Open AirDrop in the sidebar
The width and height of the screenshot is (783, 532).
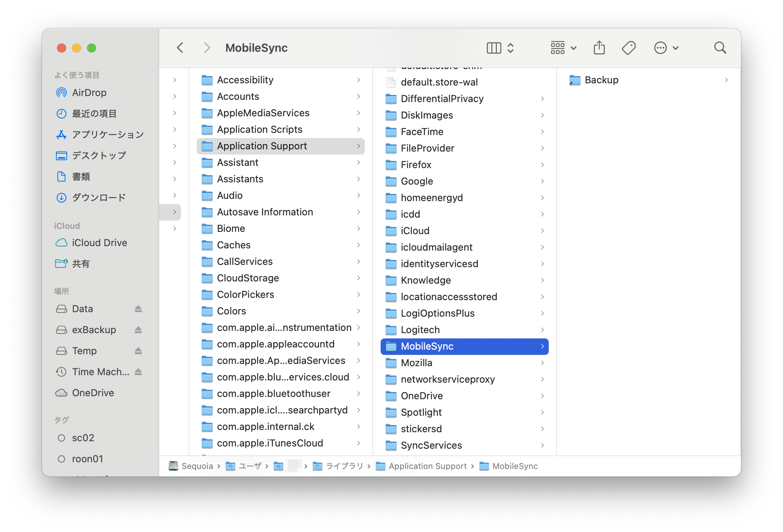[x=89, y=93]
